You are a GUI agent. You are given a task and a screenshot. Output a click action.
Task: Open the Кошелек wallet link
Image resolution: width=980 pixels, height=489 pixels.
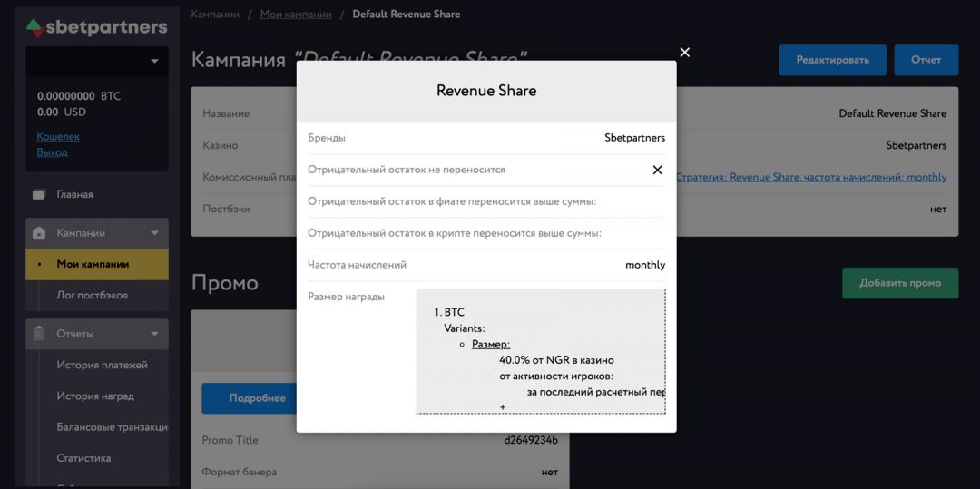coord(58,136)
